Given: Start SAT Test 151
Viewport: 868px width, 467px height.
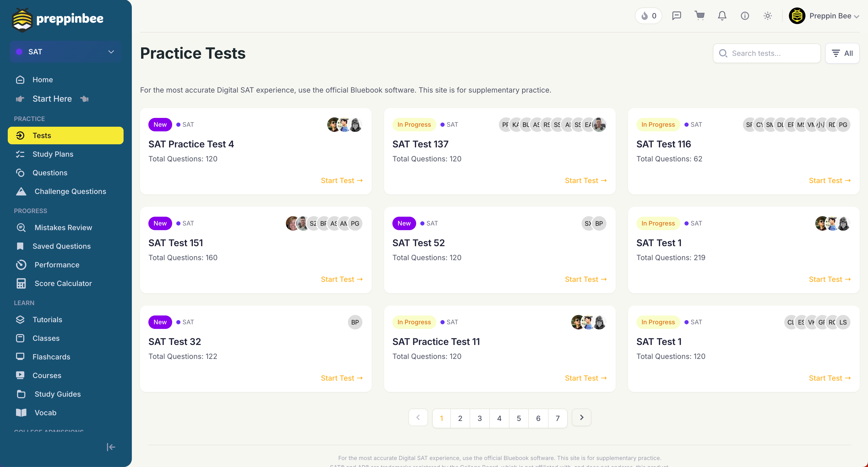Looking at the screenshot, I should (x=342, y=280).
